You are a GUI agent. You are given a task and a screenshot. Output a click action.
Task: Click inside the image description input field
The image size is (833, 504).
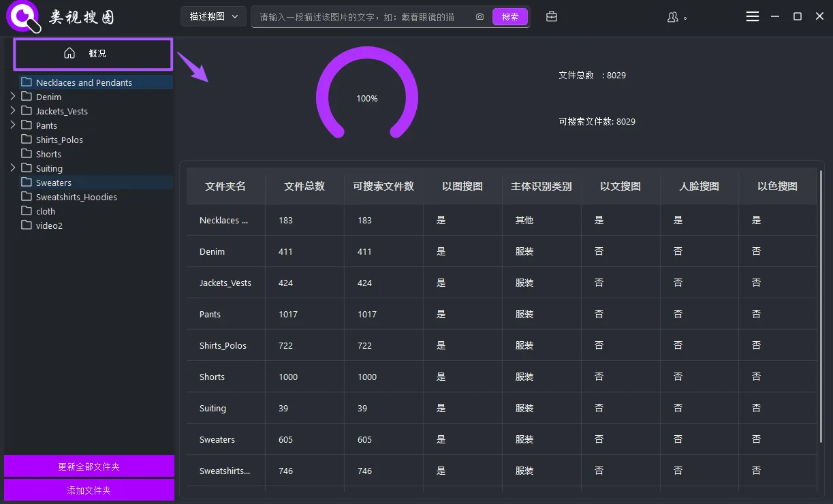pos(354,16)
